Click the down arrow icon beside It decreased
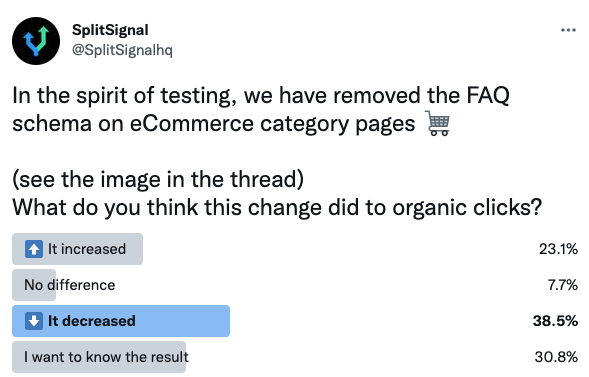Viewport: 589px width, 377px height. tap(34, 321)
